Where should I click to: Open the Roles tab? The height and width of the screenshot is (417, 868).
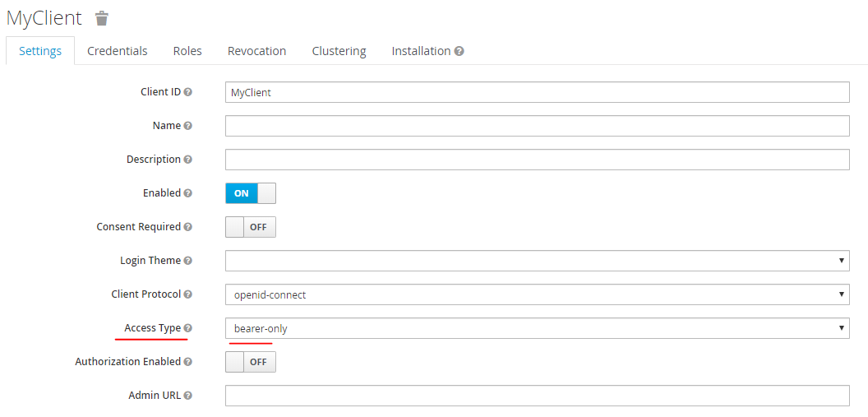tap(187, 51)
